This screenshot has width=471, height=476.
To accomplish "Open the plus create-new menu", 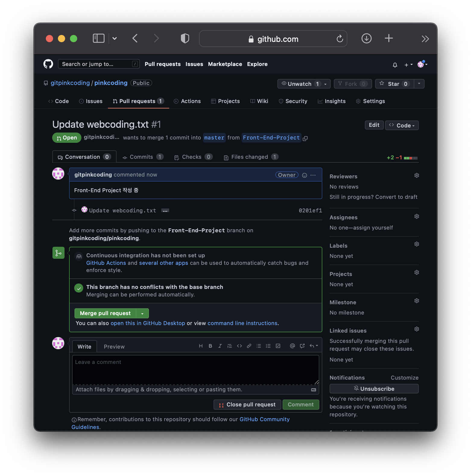I will click(x=409, y=64).
